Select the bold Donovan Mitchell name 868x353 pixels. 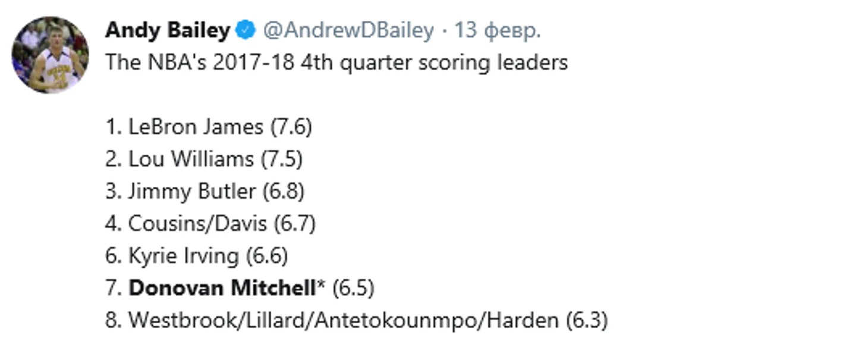(222, 288)
